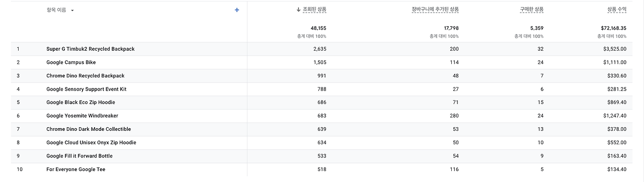The width and height of the screenshot is (644, 182).
Task: Click purchased value 32
Action: tap(540, 49)
